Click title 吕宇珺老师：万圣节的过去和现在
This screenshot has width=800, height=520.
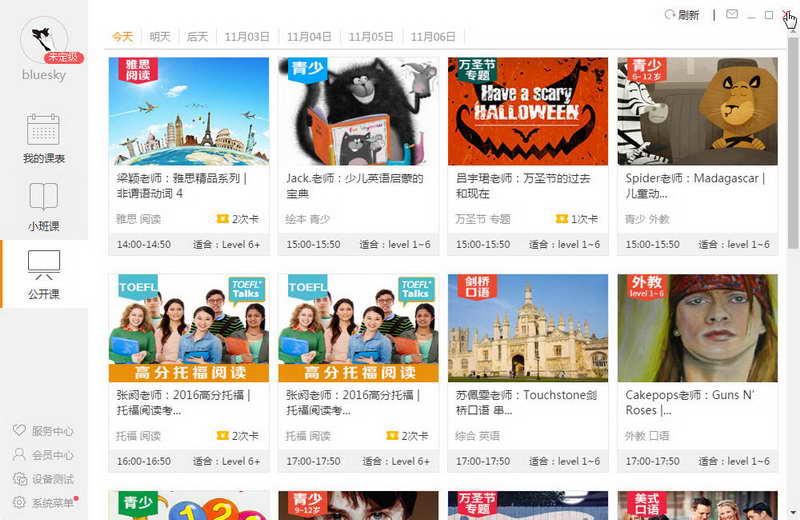click(523, 186)
